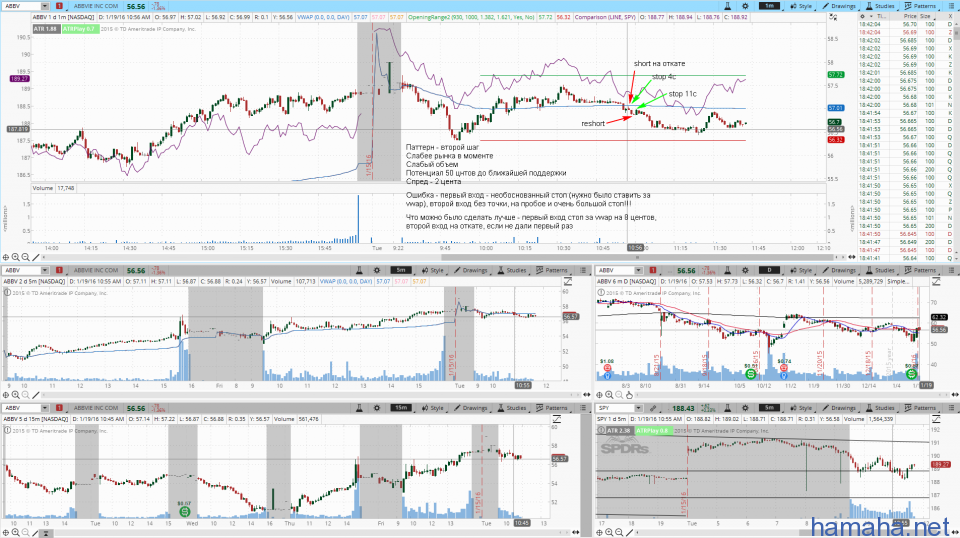Open symbol dropdown of the 5m ABBV chart
This screenshot has height=538, width=960.
pyautogui.click(x=45, y=270)
